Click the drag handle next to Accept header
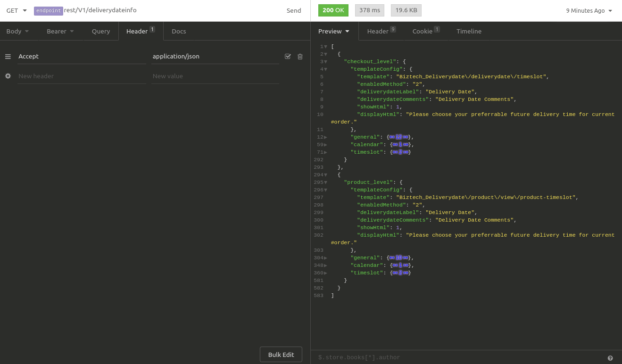Screen dimensions: 622x364 click(x=8, y=56)
